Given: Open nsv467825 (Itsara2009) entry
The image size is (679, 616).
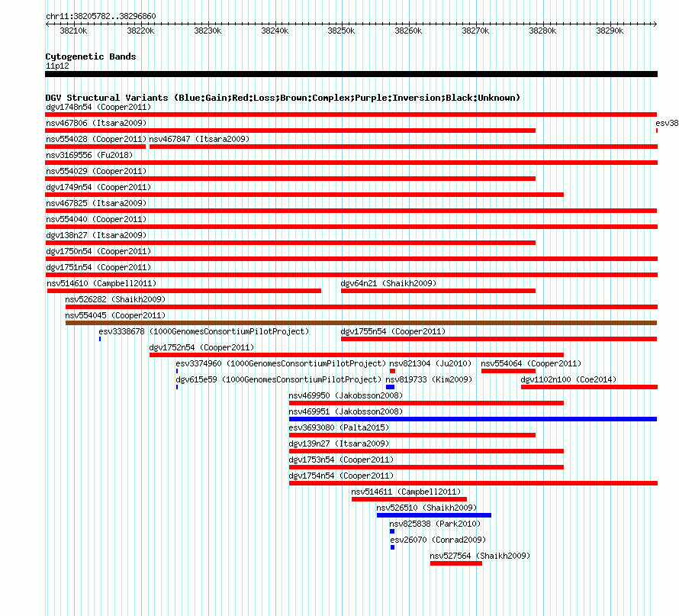Looking at the screenshot, I should (x=96, y=203).
